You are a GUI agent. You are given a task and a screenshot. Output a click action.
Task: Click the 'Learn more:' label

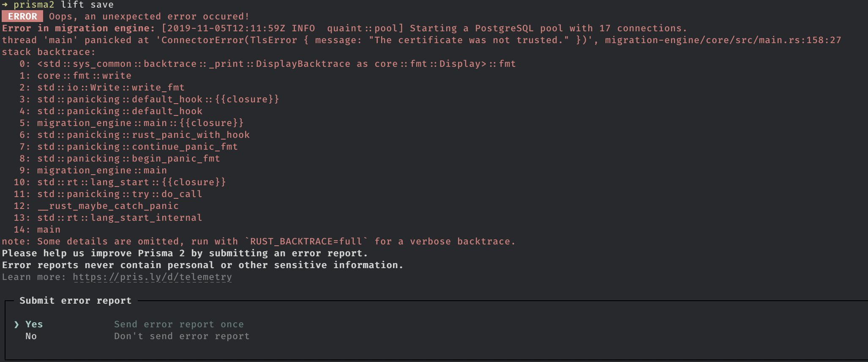point(34,277)
